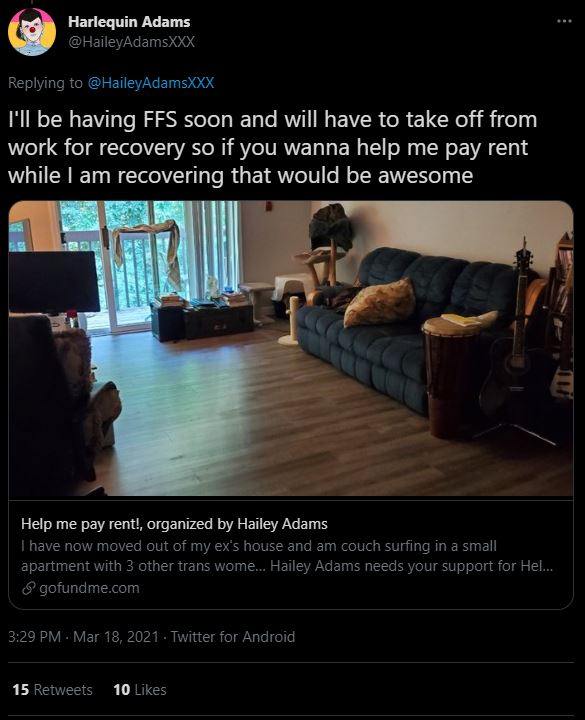Open the three-dot more options menu

click(564, 21)
